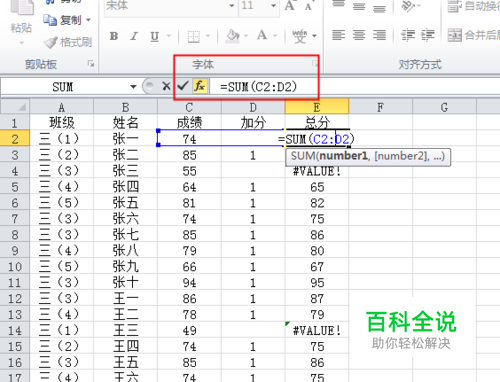Click the 成绩 header cell
The height and width of the screenshot is (382, 500).
pos(189,123)
